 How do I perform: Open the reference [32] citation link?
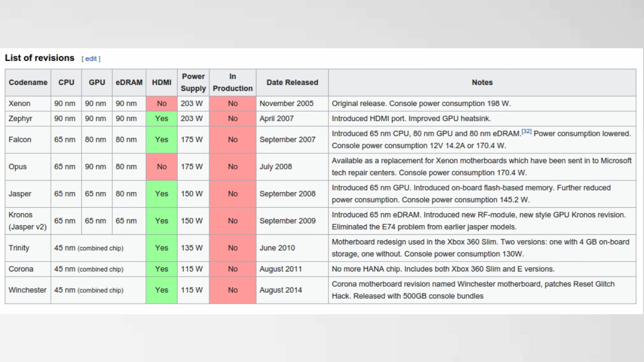point(526,131)
